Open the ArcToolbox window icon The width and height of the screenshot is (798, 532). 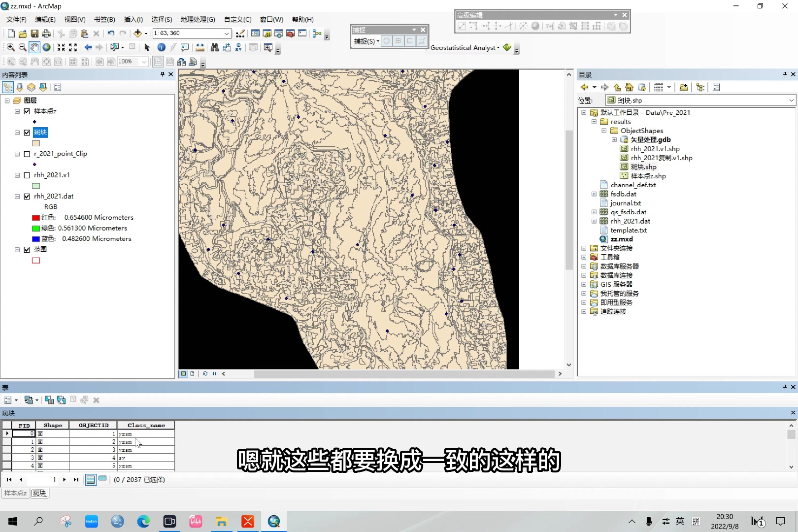pos(291,33)
